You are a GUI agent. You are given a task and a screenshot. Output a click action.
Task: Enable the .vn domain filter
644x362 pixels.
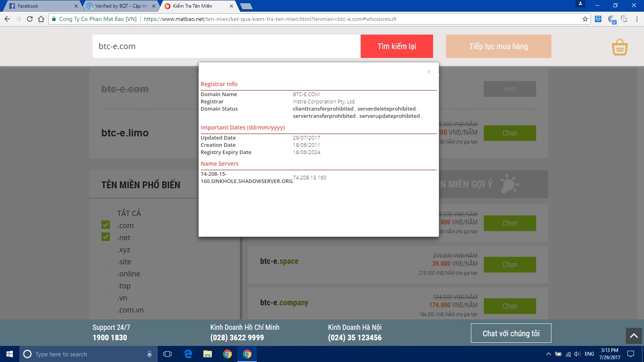tap(105, 297)
